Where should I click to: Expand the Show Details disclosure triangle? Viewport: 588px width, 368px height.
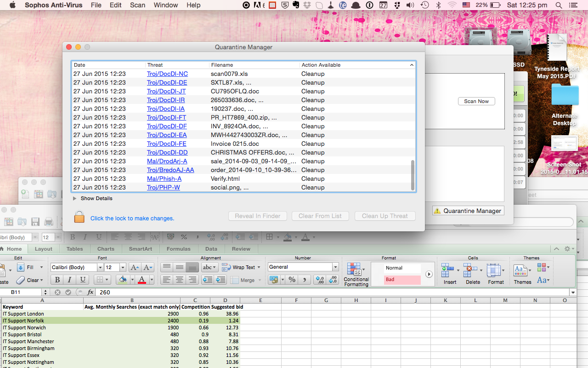coord(75,199)
